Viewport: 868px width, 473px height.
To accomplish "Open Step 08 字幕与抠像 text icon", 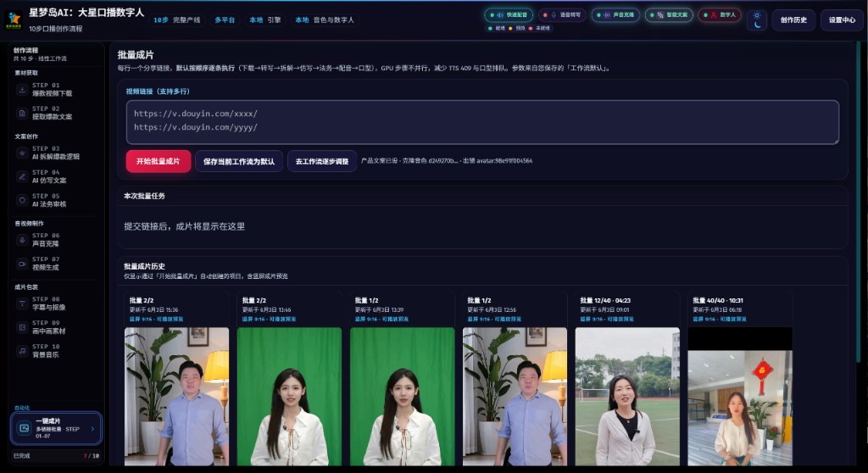I will coord(22,303).
